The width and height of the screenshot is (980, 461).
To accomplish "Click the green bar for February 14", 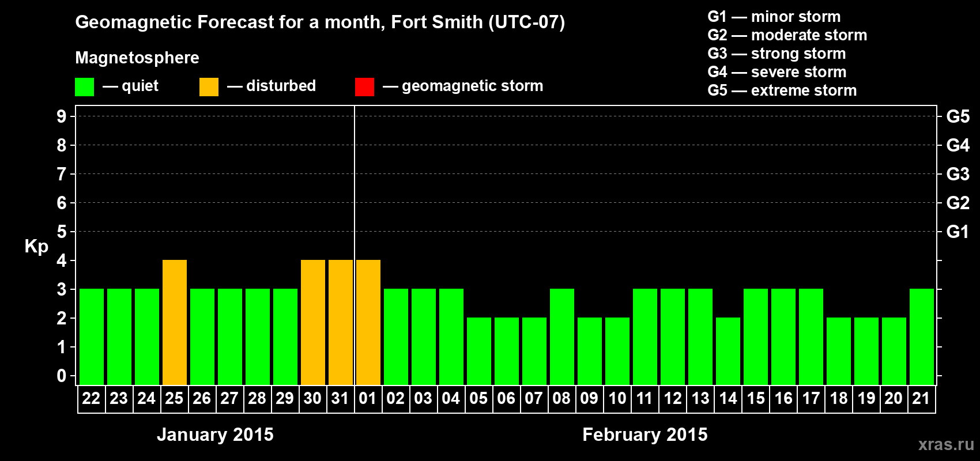I will 728,352.
